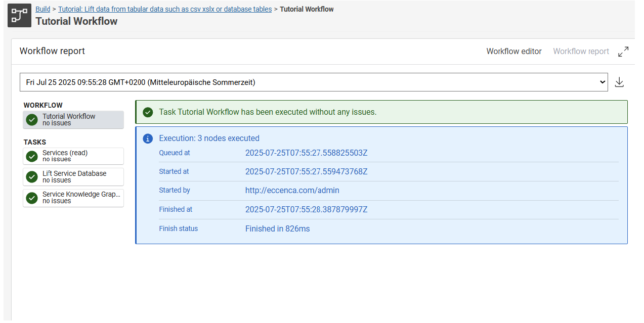This screenshot has height=323, width=644.
Task: Click the dropdown arrow of the report selector
Action: coord(602,82)
